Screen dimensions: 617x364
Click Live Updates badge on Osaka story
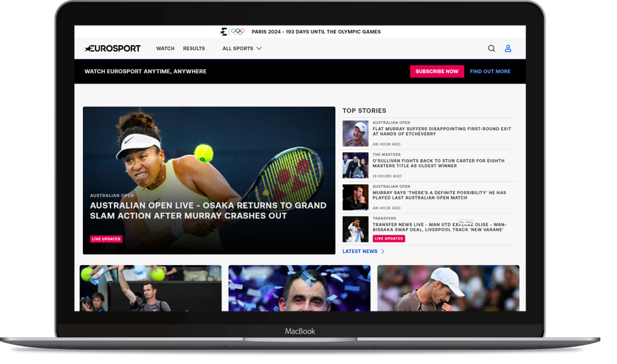pos(106,239)
